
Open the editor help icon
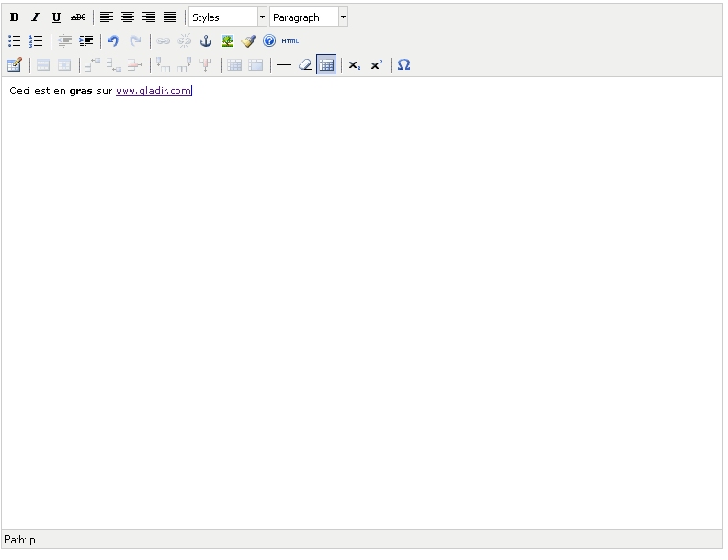tap(269, 41)
